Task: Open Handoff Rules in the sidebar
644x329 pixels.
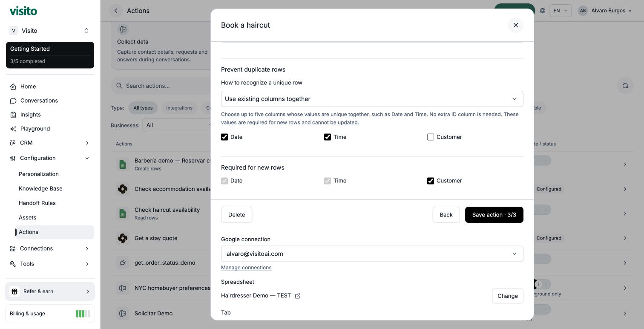Action: click(55, 203)
